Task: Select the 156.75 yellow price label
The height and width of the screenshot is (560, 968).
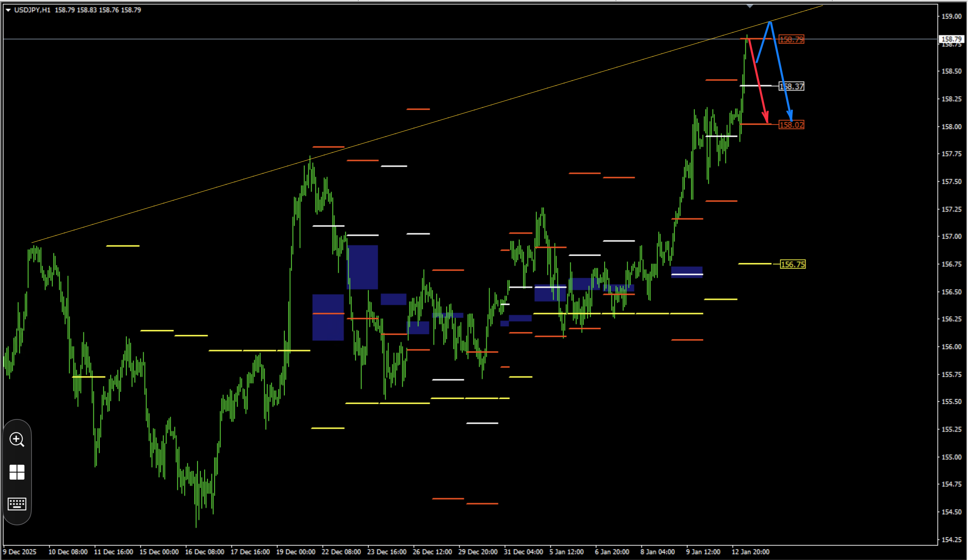Action: [793, 265]
